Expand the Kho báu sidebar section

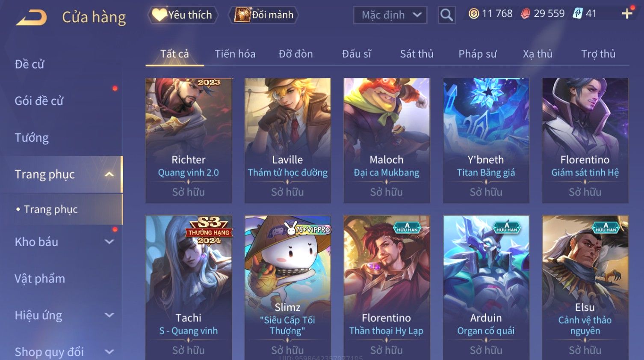click(x=109, y=242)
